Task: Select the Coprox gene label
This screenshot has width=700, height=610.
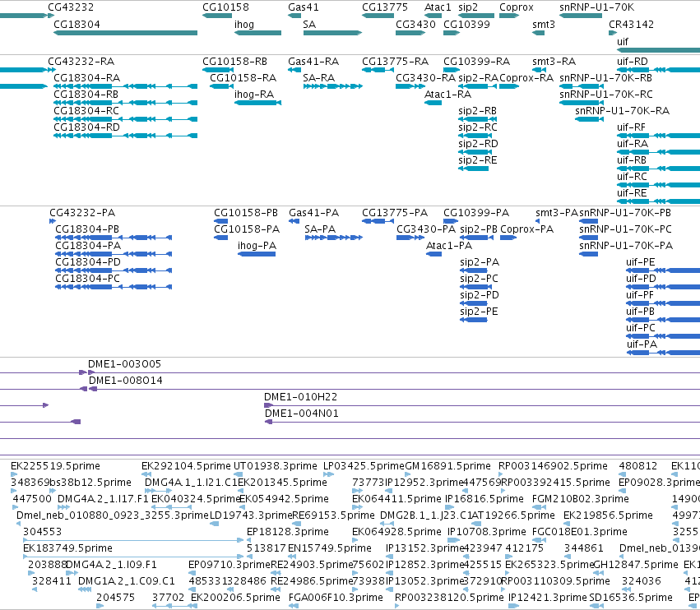Action: coord(517,7)
